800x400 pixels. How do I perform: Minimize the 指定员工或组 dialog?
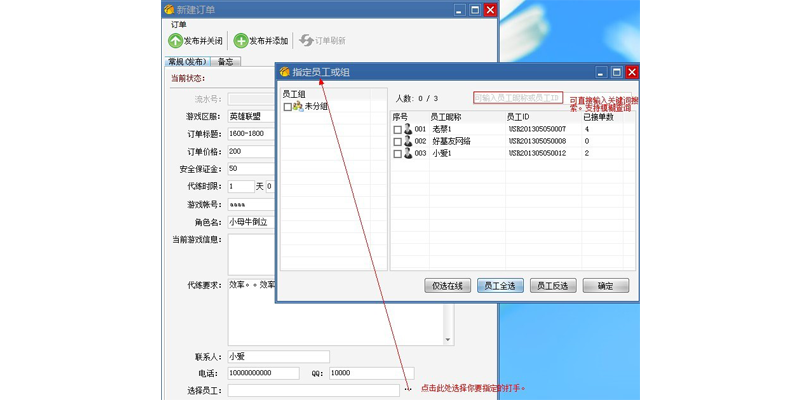click(x=602, y=72)
